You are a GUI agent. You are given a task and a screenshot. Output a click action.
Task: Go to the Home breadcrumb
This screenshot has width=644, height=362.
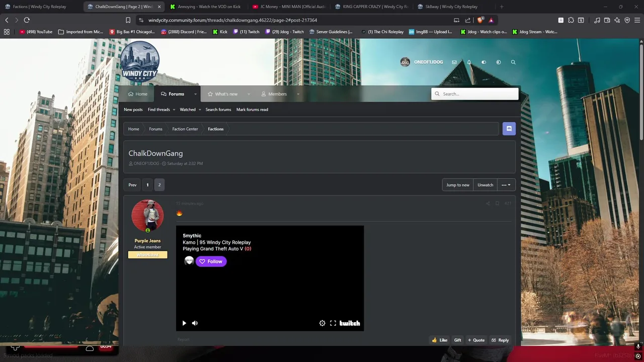pyautogui.click(x=133, y=129)
